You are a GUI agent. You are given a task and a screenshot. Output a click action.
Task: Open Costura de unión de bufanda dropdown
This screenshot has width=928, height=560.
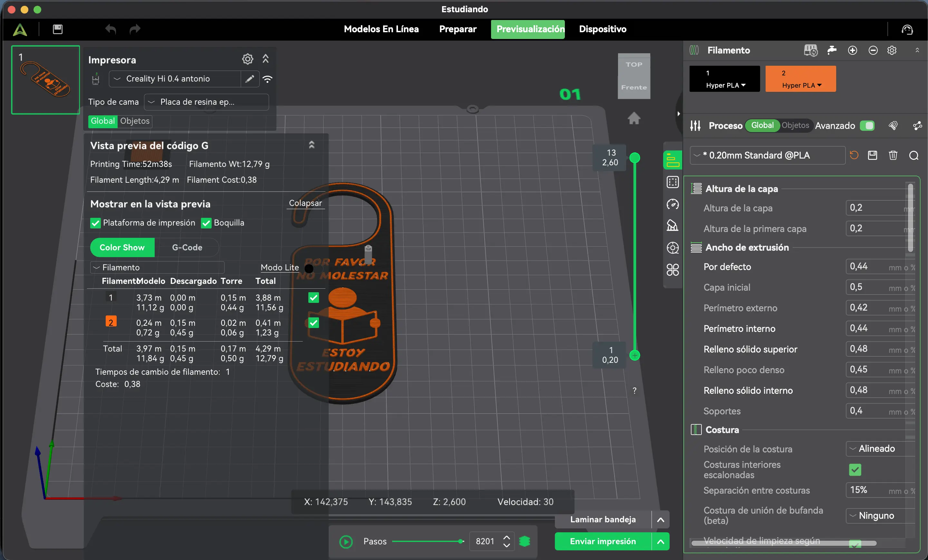click(x=881, y=516)
